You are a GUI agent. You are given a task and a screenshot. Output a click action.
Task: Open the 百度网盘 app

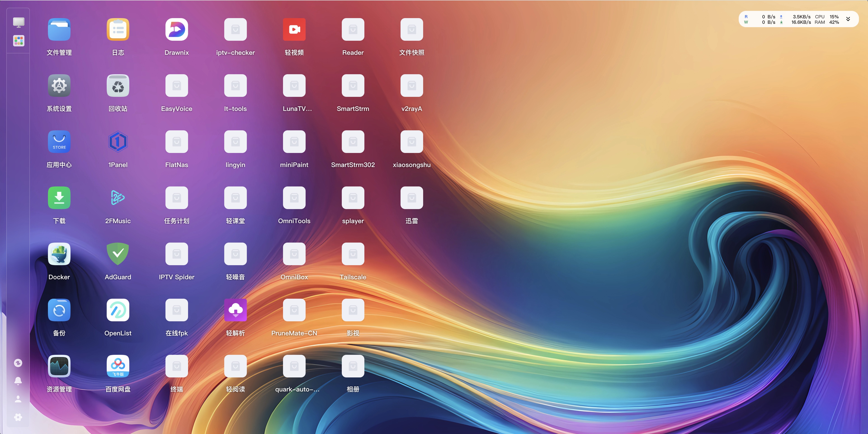(118, 366)
